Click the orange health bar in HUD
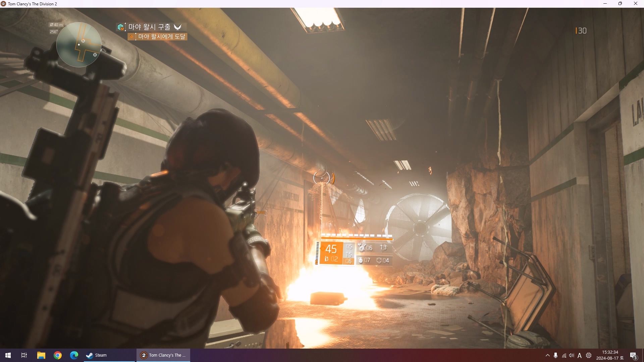 click(357, 239)
